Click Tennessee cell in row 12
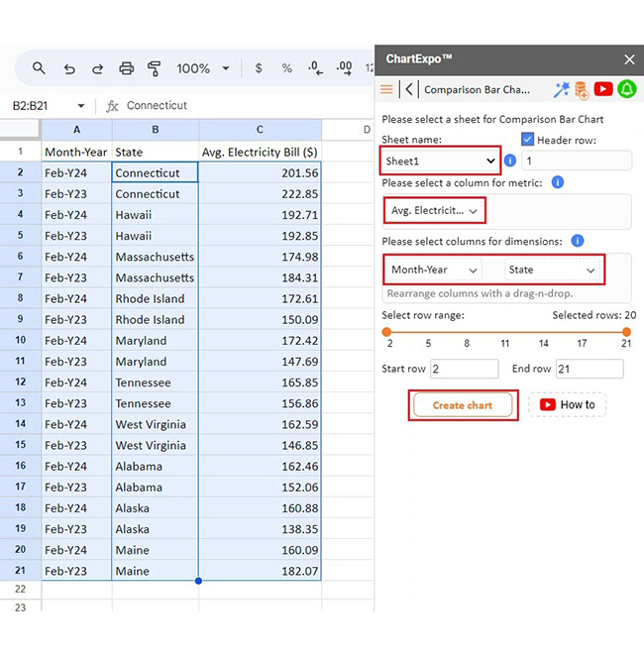 point(156,382)
